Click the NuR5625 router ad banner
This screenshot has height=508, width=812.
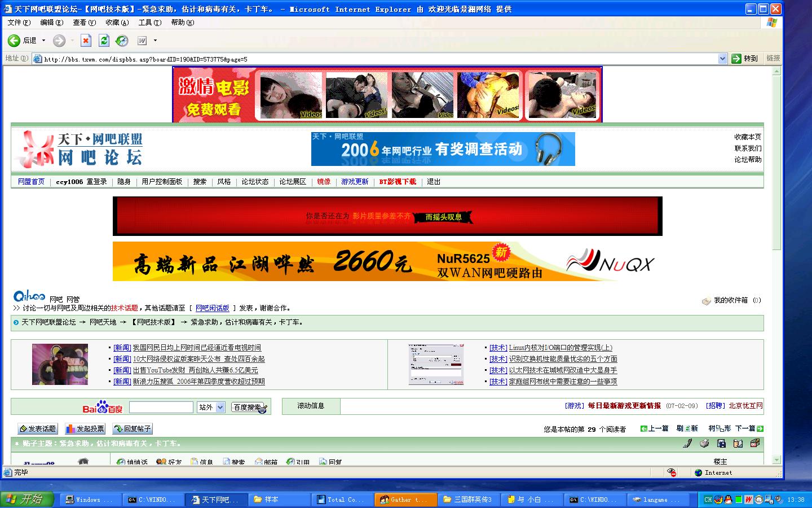[387, 261]
